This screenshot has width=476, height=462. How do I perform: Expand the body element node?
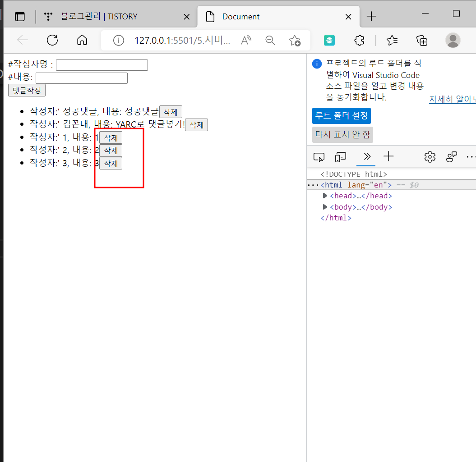[x=325, y=207]
